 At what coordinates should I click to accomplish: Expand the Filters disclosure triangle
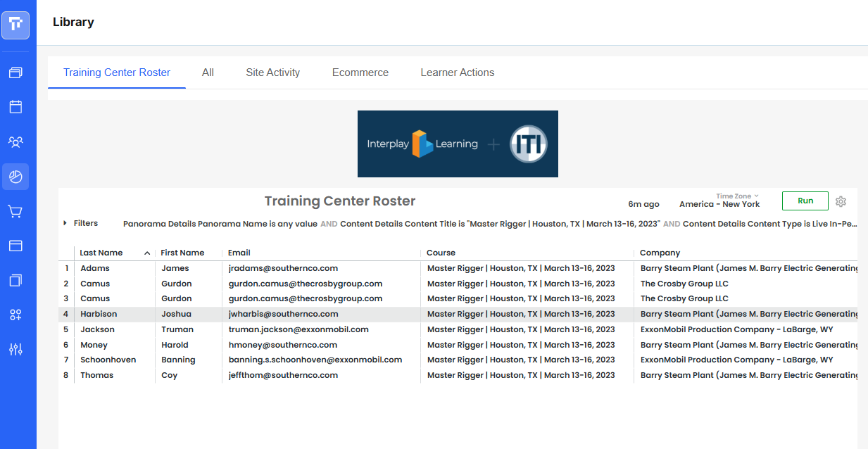point(65,223)
